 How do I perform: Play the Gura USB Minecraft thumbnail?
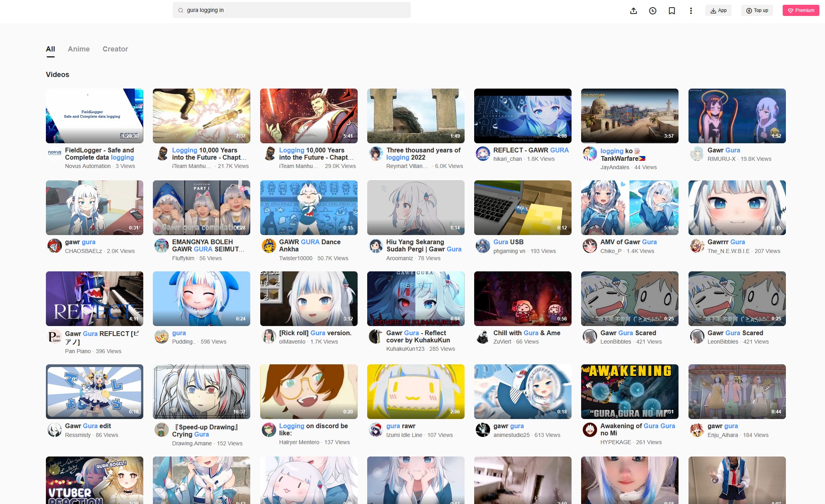pyautogui.click(x=523, y=208)
